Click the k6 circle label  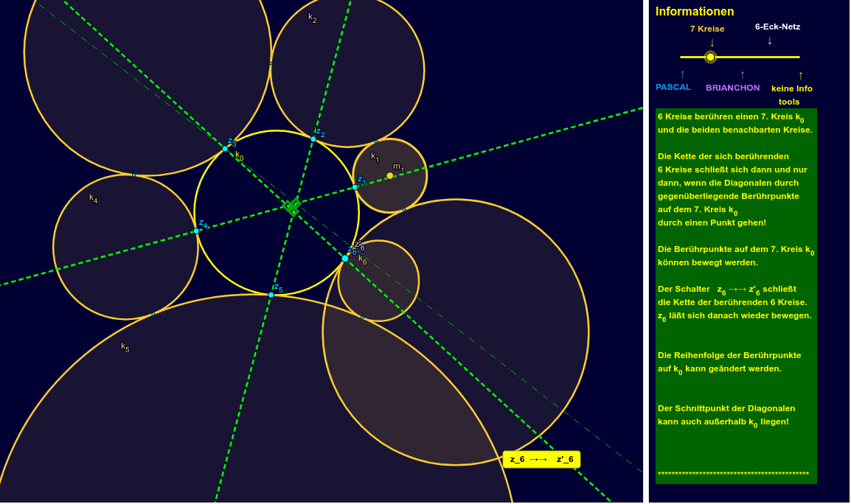(x=363, y=260)
